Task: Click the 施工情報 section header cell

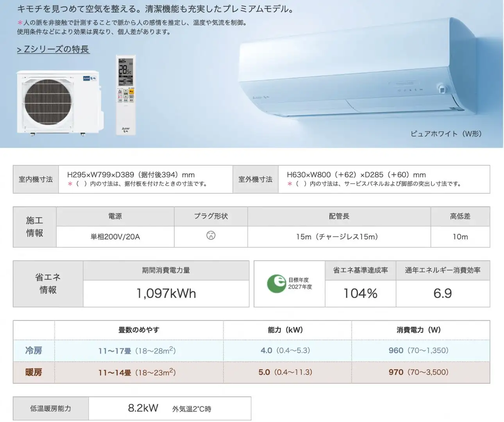Action: coord(35,227)
